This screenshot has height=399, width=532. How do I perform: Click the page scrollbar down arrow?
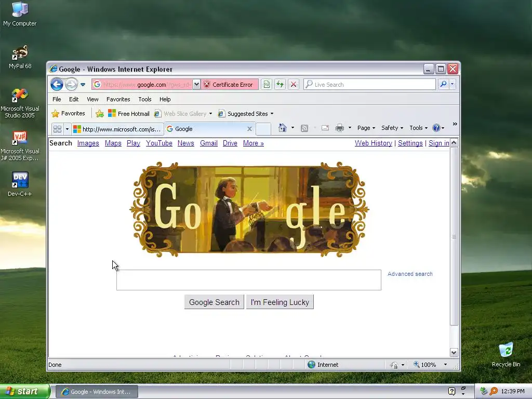pos(454,353)
